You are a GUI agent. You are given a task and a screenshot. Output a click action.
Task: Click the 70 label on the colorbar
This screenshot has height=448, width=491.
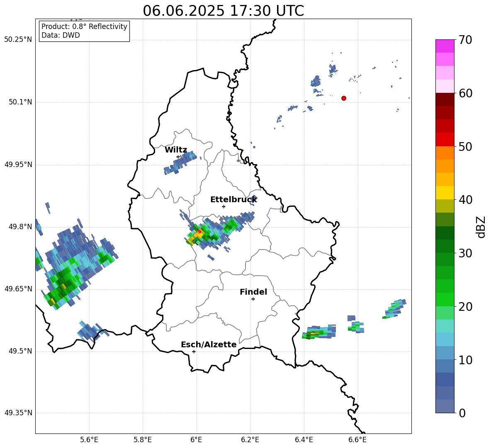(x=465, y=40)
